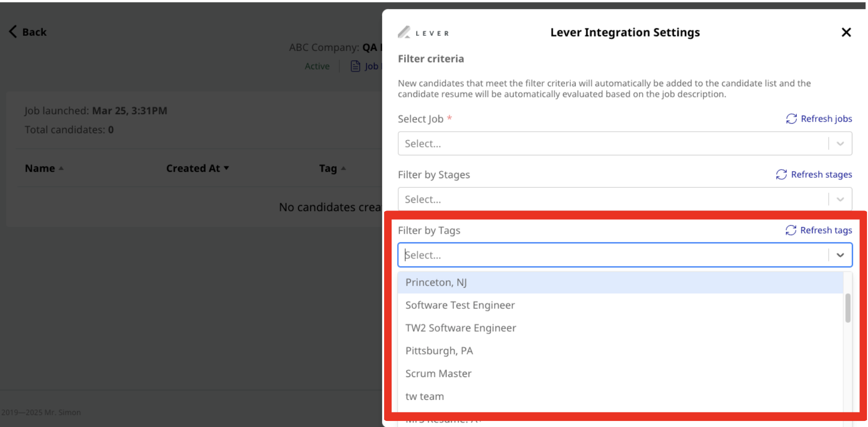Select the Scrum Master tag option
This screenshot has width=868, height=427.
pyautogui.click(x=620, y=373)
